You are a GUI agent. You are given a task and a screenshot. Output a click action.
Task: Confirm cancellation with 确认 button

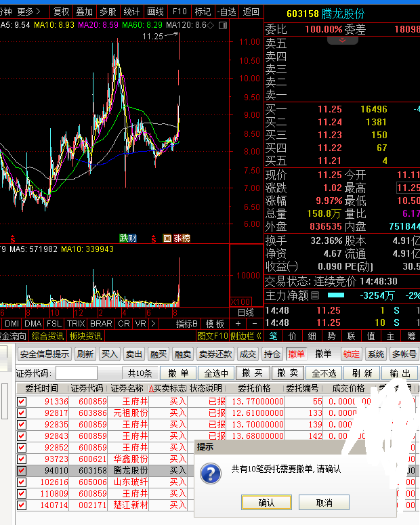coord(266,502)
